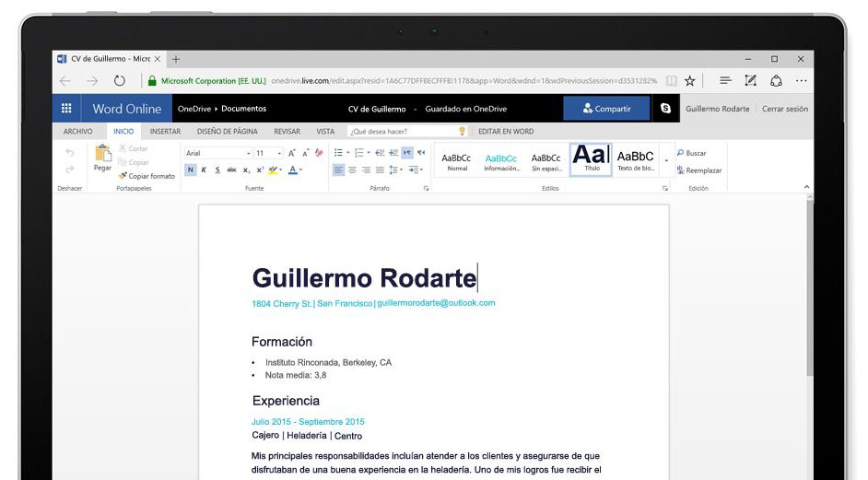Open Skype icon in header bar
The height and width of the screenshot is (480, 868).
pyautogui.click(x=665, y=109)
